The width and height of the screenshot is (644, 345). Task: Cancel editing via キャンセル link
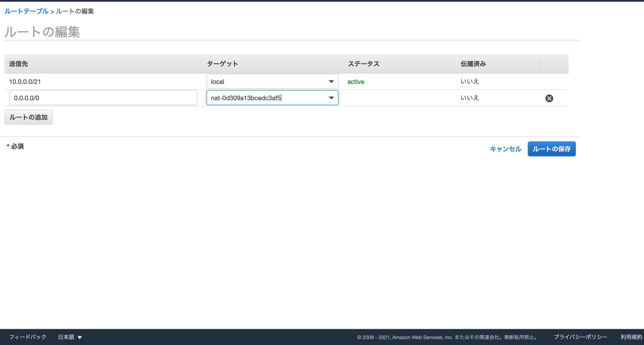[506, 149]
